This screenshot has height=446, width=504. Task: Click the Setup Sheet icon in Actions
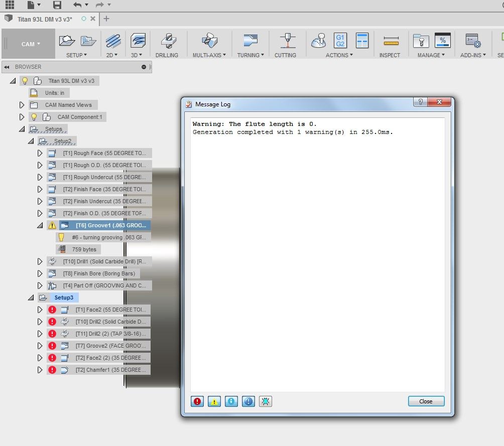[x=362, y=41]
